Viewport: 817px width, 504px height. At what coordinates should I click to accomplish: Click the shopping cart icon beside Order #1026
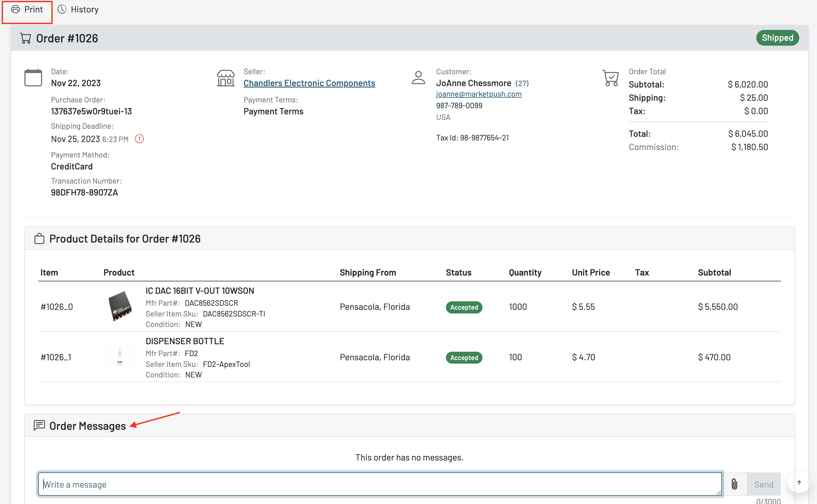pos(26,38)
